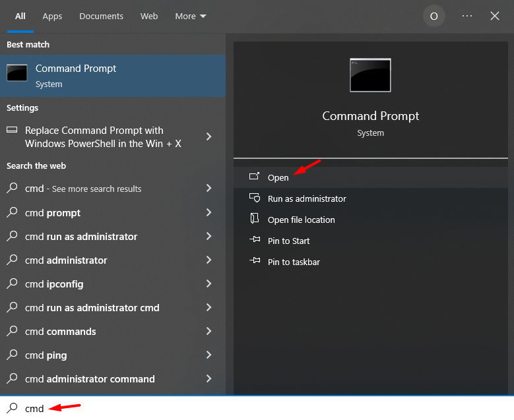The height and width of the screenshot is (420, 514).
Task: Open the three-dot options menu
Action: click(467, 16)
